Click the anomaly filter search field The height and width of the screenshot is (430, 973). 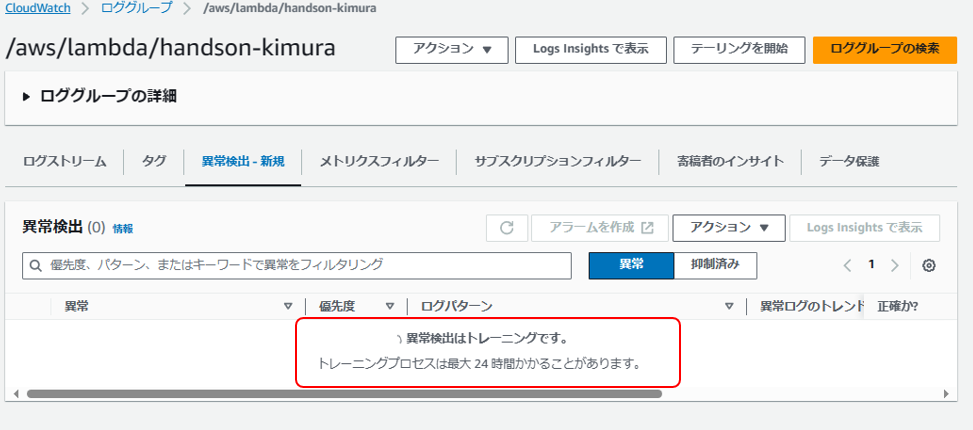297,266
